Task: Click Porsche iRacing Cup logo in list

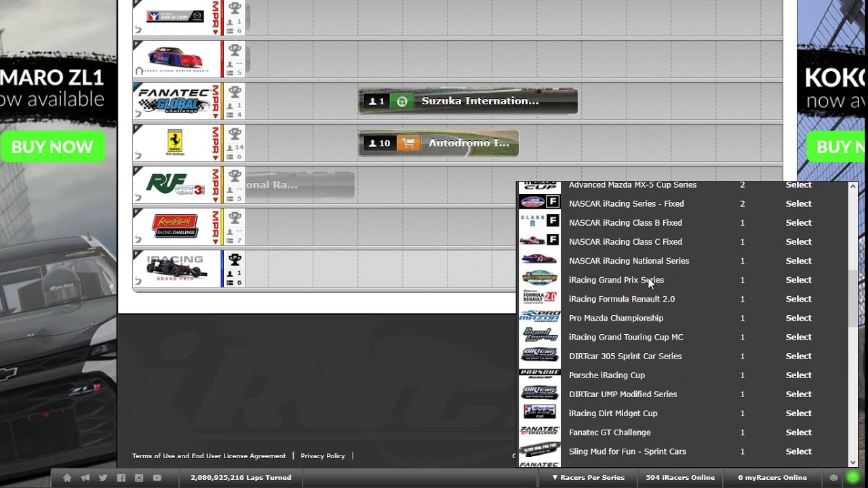Action: click(539, 373)
